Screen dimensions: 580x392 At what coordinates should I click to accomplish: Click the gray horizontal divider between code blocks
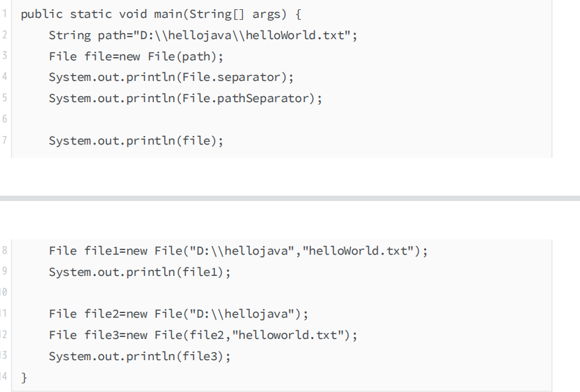click(x=290, y=198)
